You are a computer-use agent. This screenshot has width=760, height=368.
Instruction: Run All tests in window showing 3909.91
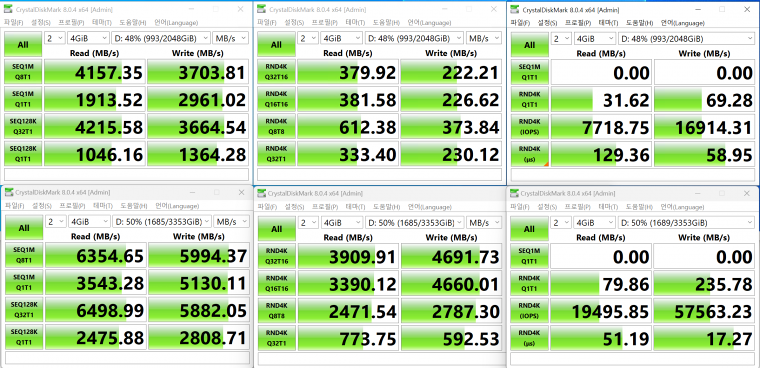coord(276,229)
